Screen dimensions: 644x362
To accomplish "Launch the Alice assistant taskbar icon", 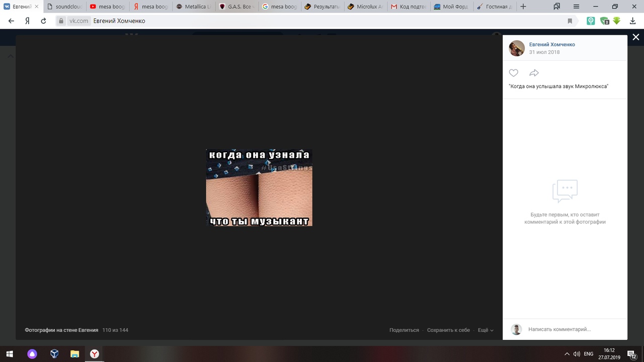I will (x=32, y=354).
